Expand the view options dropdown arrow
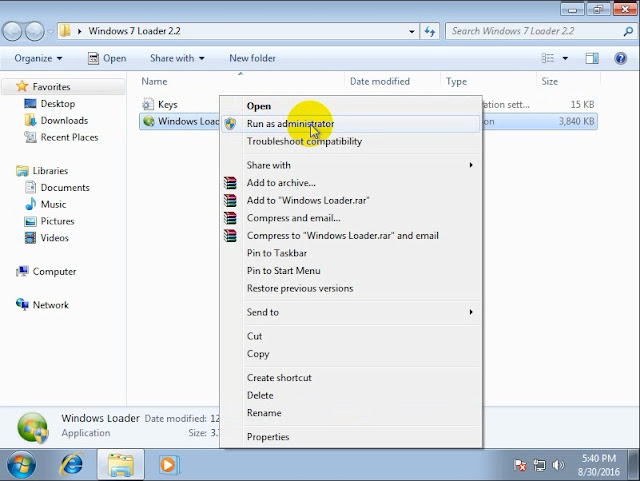Viewport: 640px width, 481px height. (x=565, y=58)
